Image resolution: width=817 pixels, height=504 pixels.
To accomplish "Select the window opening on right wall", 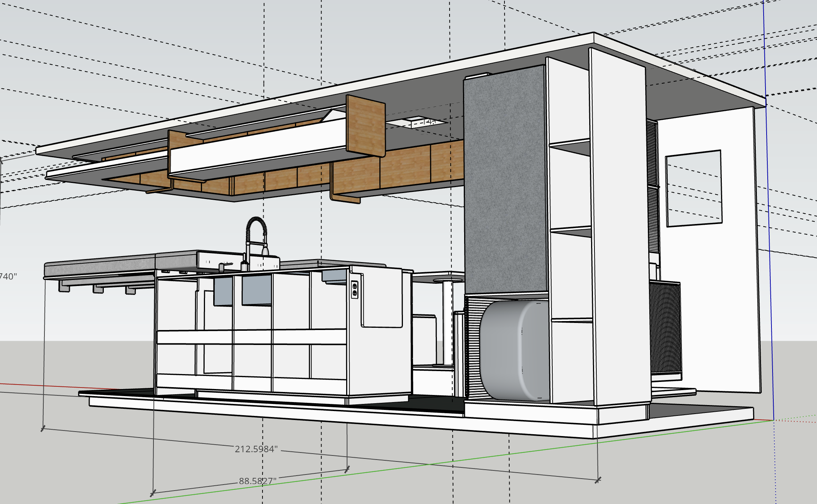I will point(694,189).
